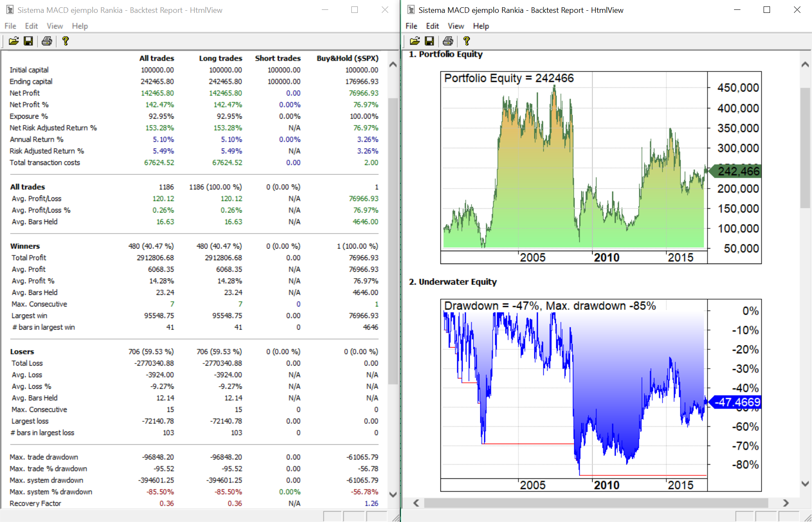Open the Help menu in left window
Image resolution: width=812 pixels, height=522 pixels.
click(80, 26)
